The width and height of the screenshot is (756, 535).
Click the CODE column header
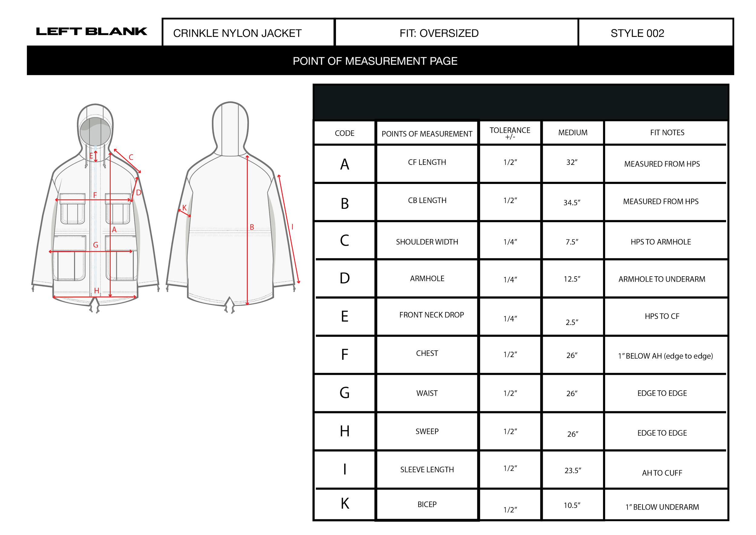(x=344, y=133)
